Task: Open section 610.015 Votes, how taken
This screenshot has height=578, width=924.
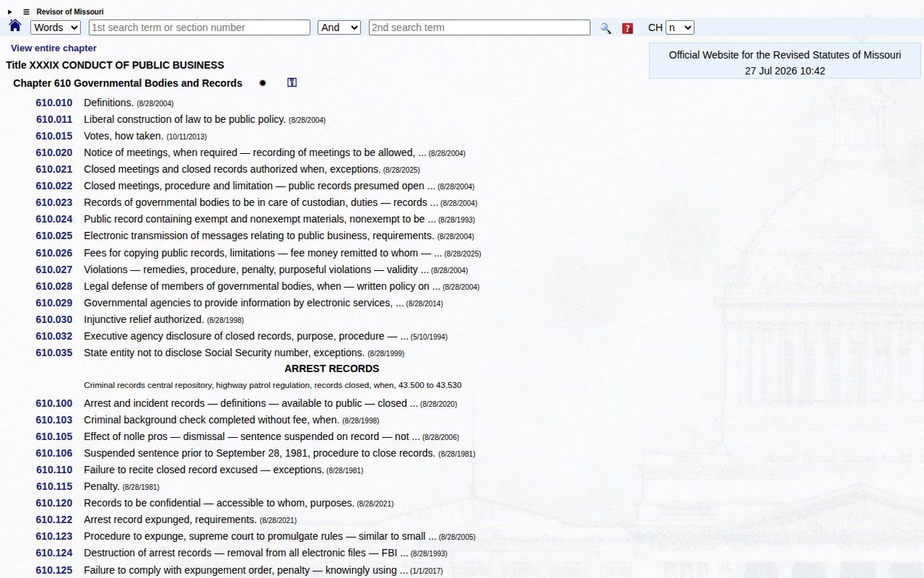Action: [x=54, y=136]
